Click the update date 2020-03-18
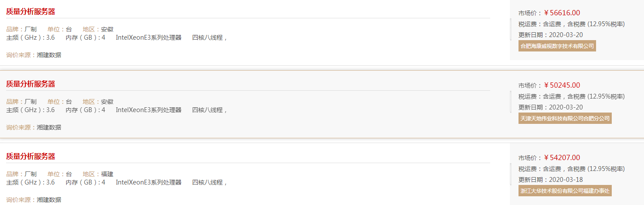 pyautogui.click(x=566, y=180)
